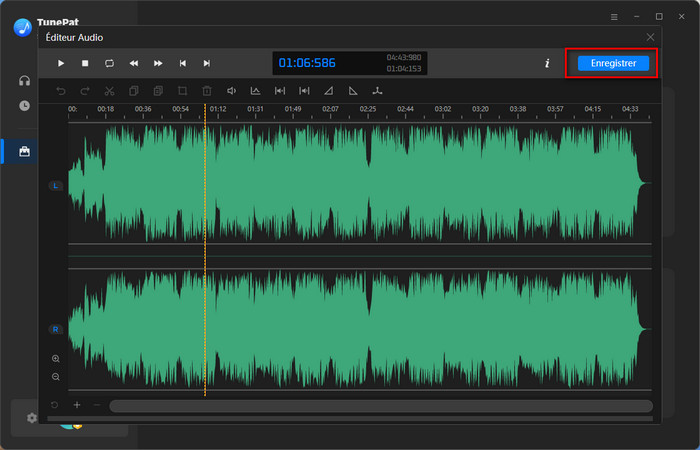Stop audio playback
Image resolution: width=700 pixels, height=450 pixels.
click(x=85, y=63)
